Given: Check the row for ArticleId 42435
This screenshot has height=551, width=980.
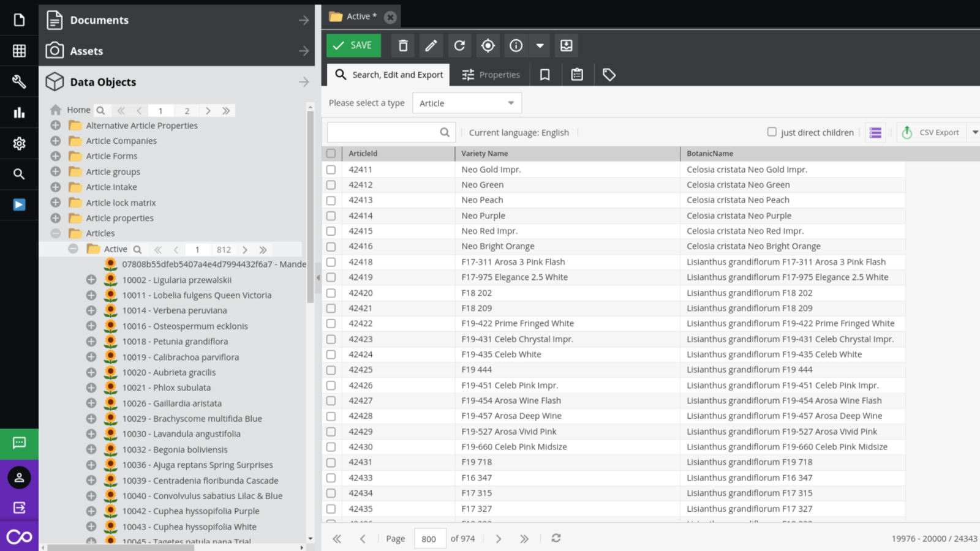Looking at the screenshot, I should tap(331, 509).
